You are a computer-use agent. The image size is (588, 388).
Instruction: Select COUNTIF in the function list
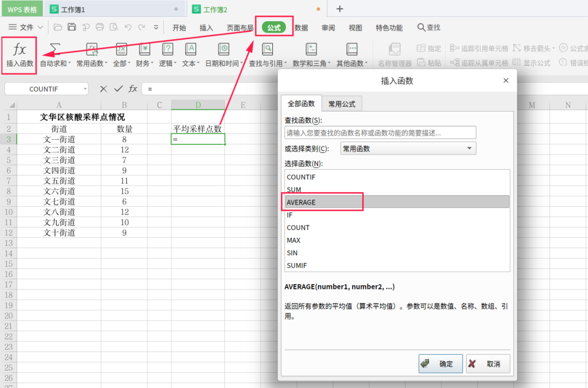point(397,177)
